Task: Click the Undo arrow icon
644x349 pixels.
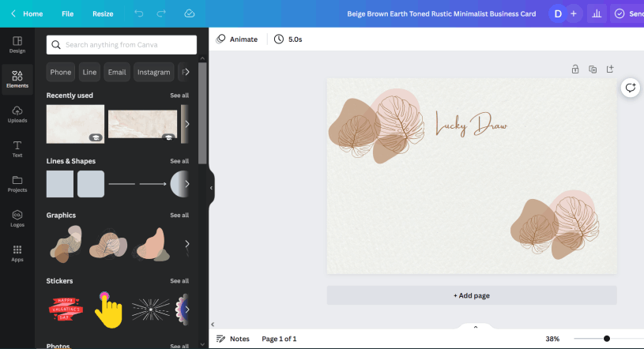Action: [x=139, y=13]
